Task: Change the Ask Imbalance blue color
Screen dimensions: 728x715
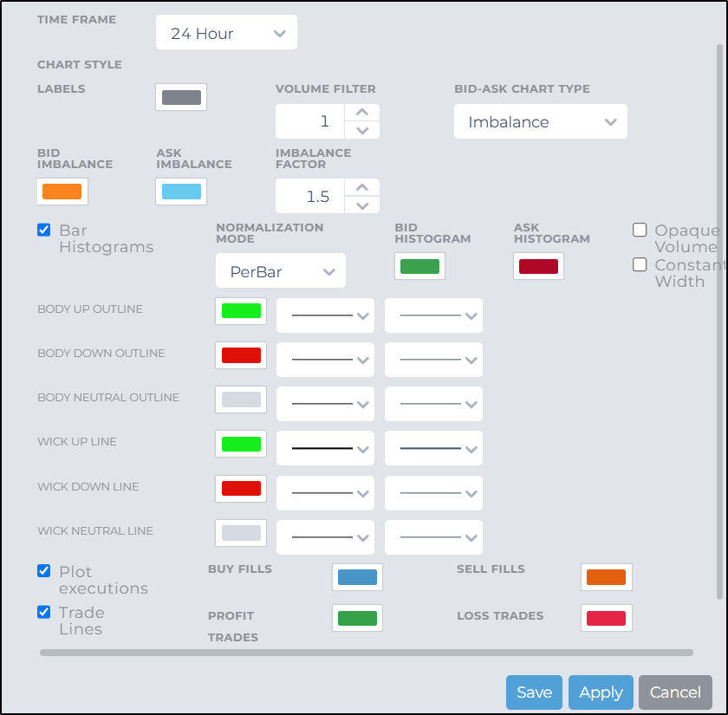Action: click(181, 192)
